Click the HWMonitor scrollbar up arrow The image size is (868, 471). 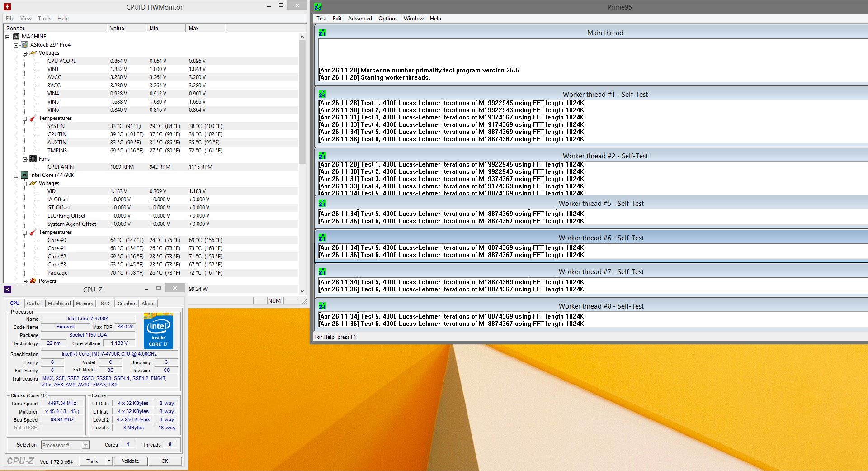[x=302, y=37]
